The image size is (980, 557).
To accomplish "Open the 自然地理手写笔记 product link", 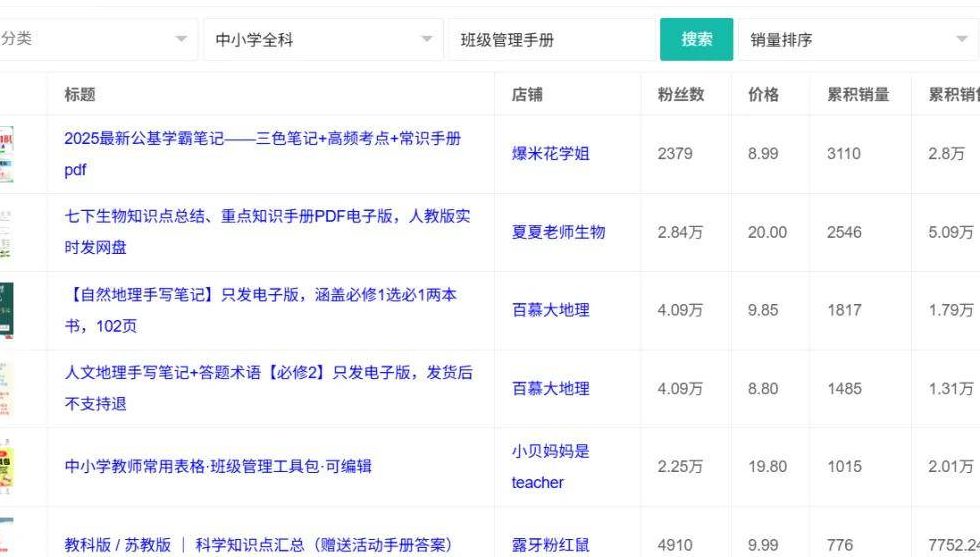I will click(261, 295).
